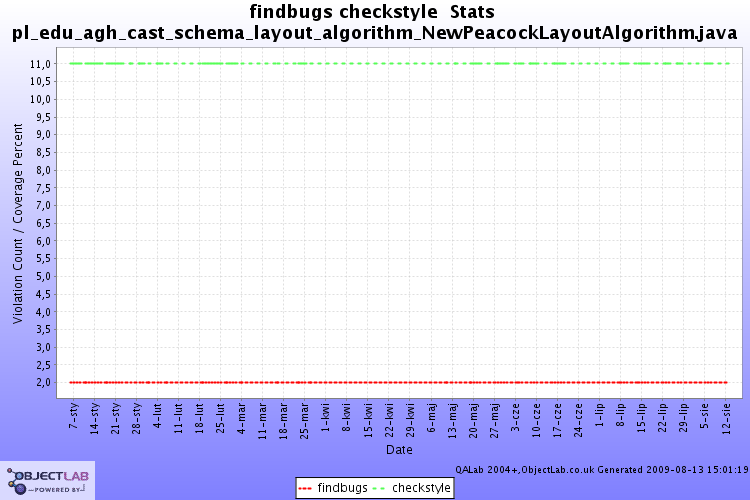Select the findbugs legend label

tap(342, 488)
